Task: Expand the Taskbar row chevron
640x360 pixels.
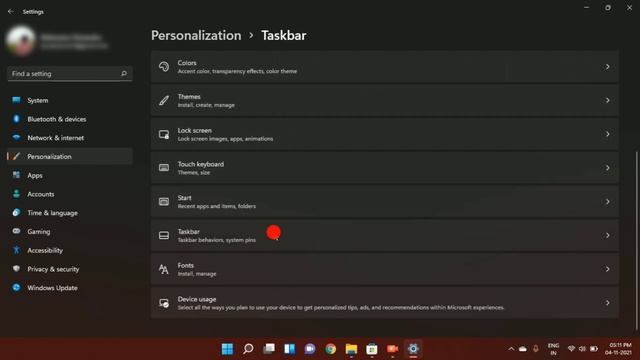Action: (x=607, y=236)
